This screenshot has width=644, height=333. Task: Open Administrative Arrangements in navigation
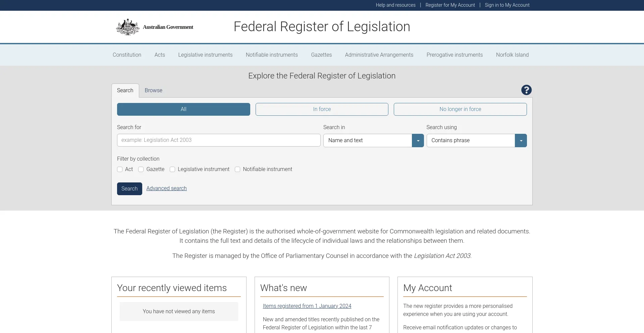coord(379,55)
